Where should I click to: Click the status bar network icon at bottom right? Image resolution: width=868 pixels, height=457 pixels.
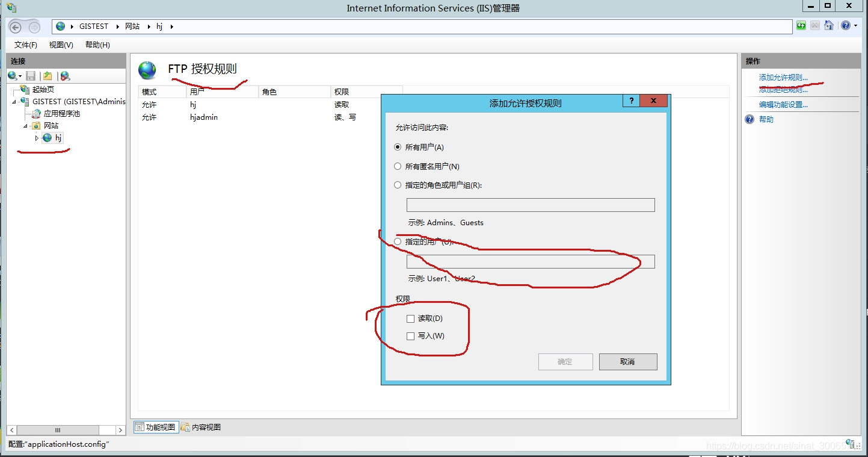851,444
